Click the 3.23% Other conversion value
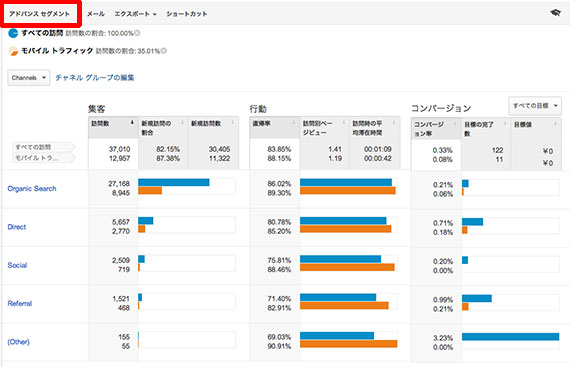Image resolution: width=570 pixels, height=367 pixels. coord(443,338)
